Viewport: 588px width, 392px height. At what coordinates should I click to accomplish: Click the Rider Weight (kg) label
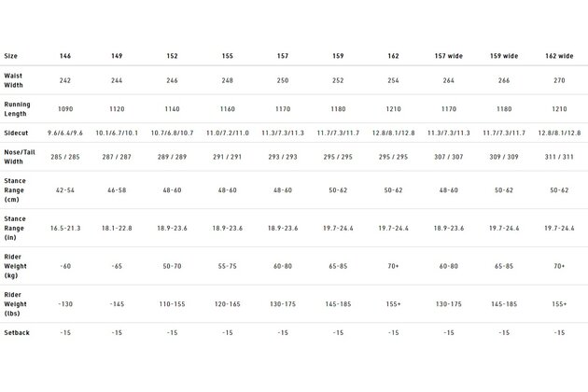click(15, 266)
